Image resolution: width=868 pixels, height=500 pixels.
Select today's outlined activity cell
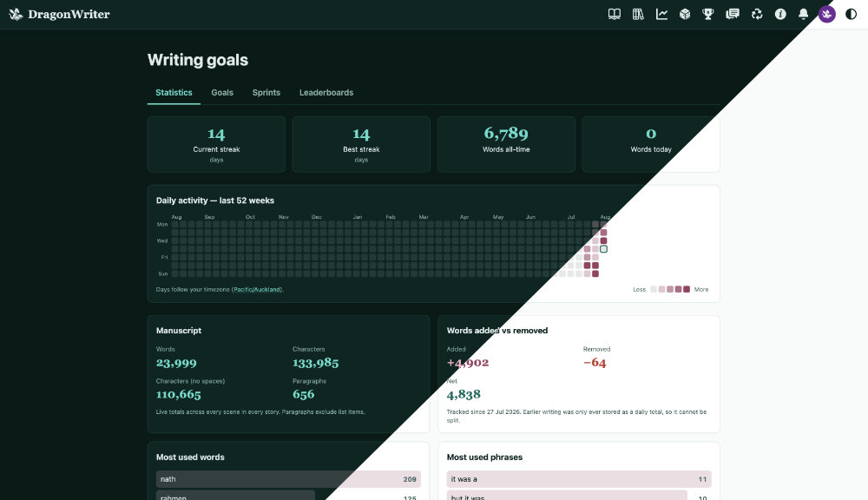[603, 249]
